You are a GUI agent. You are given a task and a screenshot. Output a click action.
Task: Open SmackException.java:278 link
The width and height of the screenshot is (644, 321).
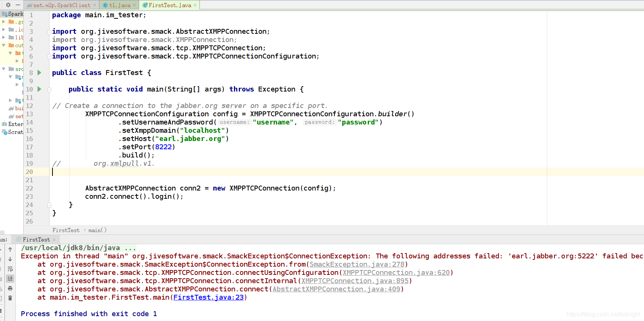(357, 264)
